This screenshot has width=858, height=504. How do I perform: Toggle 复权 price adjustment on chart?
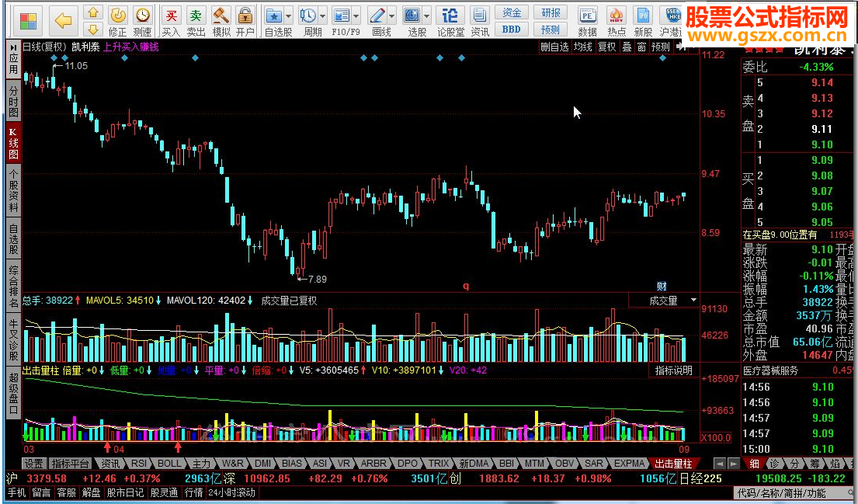tap(606, 47)
